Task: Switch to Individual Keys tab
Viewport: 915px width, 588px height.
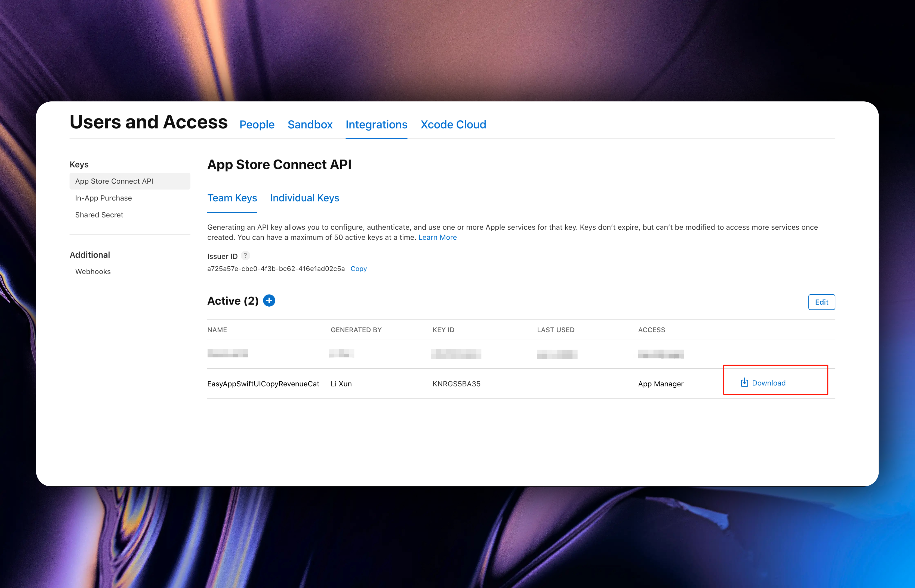Action: point(304,198)
